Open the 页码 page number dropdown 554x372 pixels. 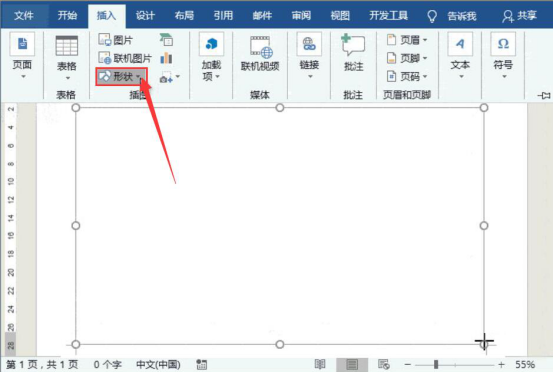(x=407, y=76)
